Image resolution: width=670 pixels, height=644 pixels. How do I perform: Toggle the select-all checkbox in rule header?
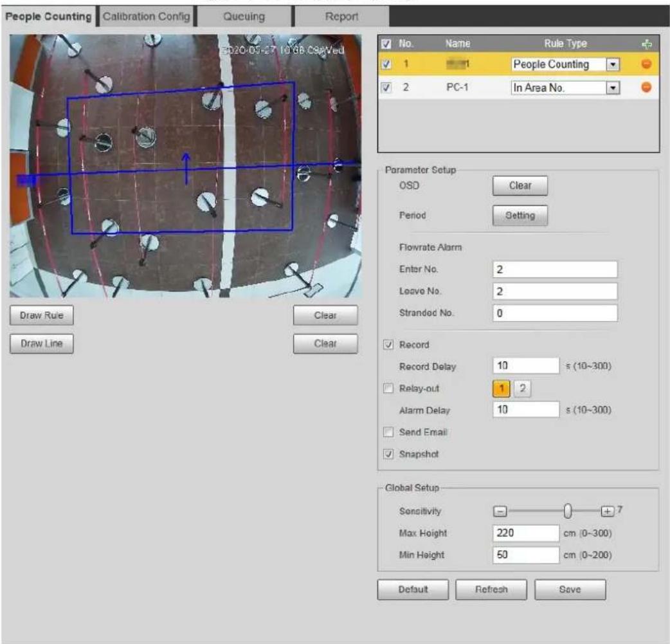click(386, 44)
